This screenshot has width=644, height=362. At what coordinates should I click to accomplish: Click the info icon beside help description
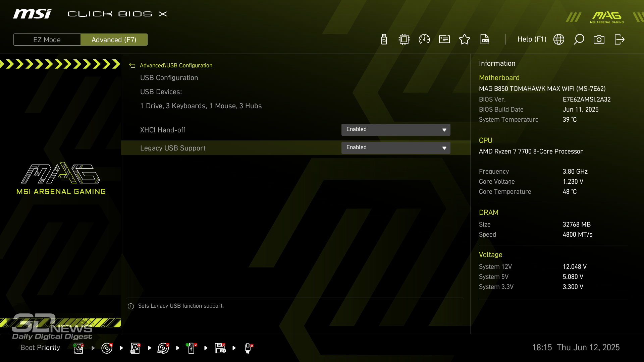(131, 306)
